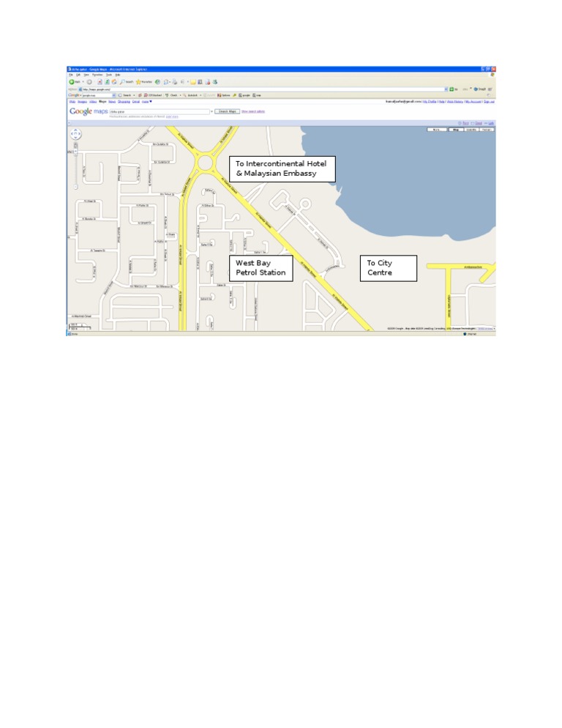The image size is (562, 728).
Task: Open Options on the Google toolbar
Action: (224, 95)
